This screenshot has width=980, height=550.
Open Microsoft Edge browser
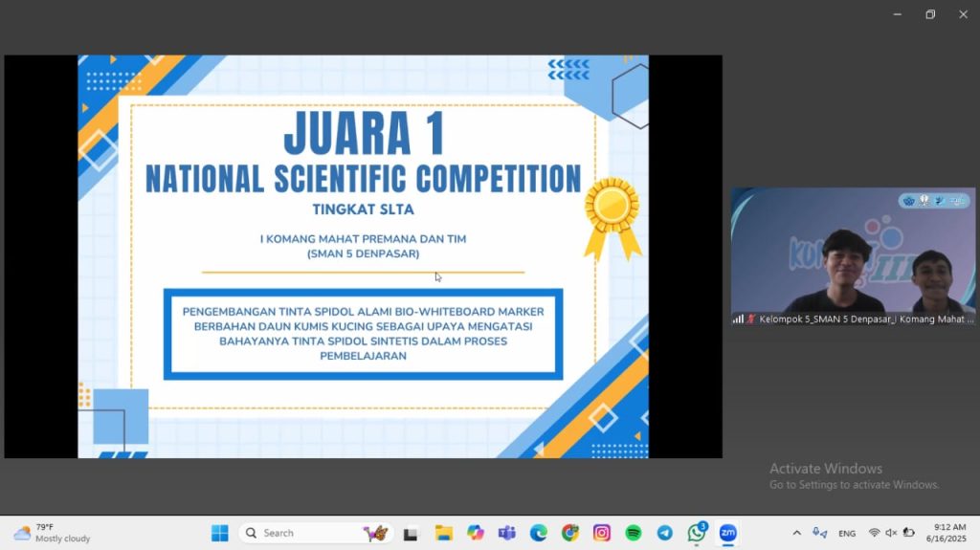pyautogui.click(x=539, y=533)
